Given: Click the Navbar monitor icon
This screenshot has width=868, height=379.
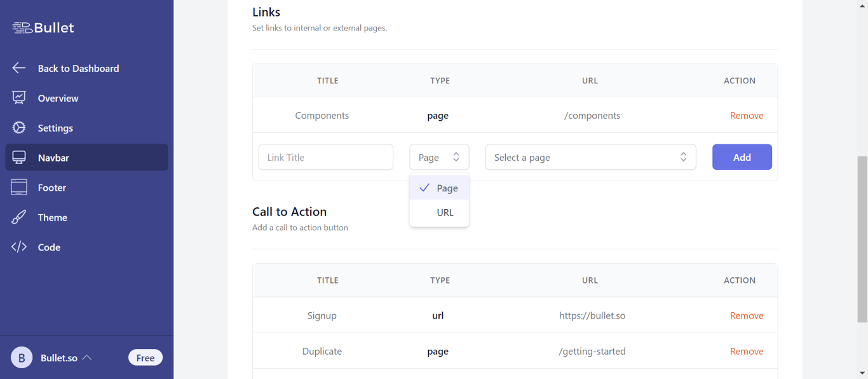Looking at the screenshot, I should pyautogui.click(x=19, y=158).
